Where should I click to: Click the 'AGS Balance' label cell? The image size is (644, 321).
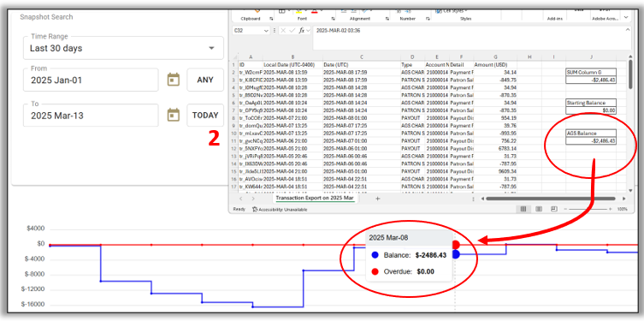click(591, 134)
